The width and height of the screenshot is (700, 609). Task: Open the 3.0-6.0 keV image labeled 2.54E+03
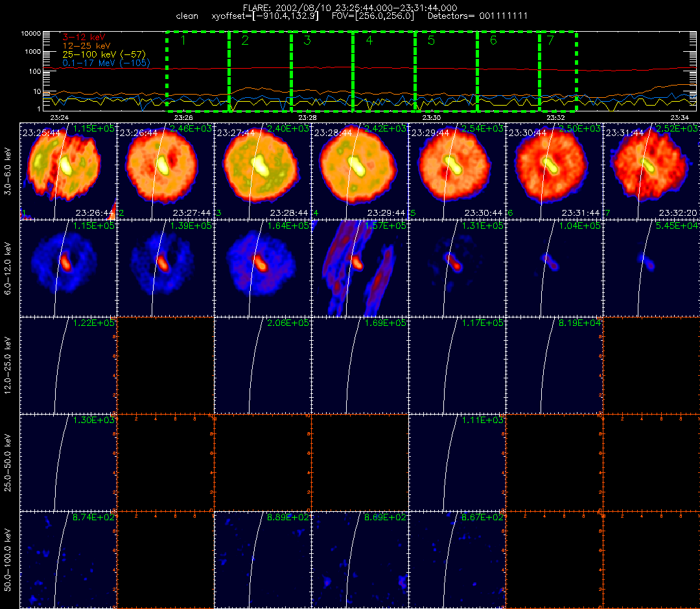click(457, 171)
